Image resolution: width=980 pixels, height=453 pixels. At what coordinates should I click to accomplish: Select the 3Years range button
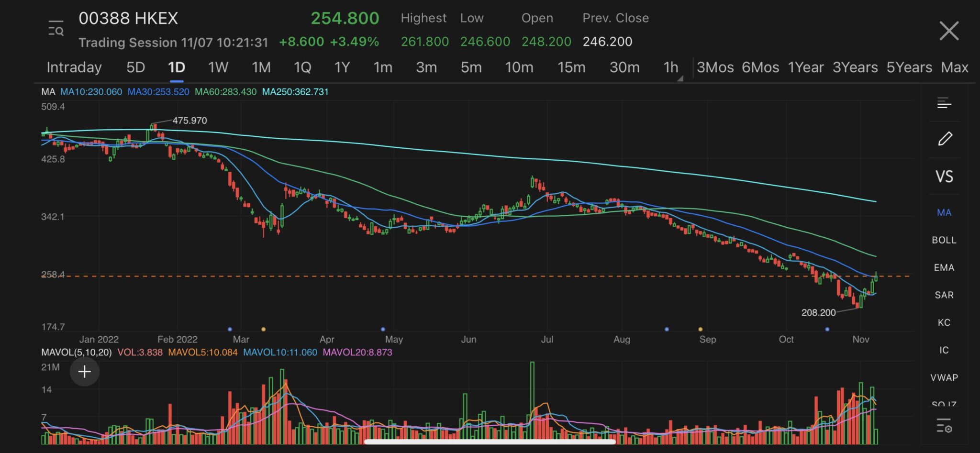tap(855, 67)
